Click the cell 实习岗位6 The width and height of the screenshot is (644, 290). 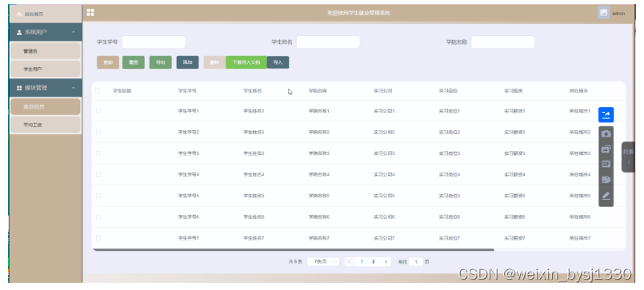click(x=450, y=217)
